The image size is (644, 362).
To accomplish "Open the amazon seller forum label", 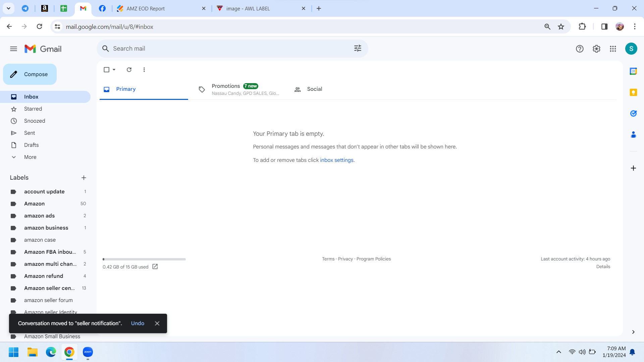I will [45, 300].
